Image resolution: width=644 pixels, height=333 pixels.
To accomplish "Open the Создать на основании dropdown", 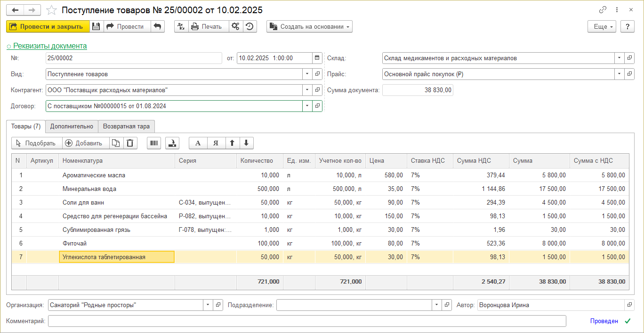I will pos(309,27).
